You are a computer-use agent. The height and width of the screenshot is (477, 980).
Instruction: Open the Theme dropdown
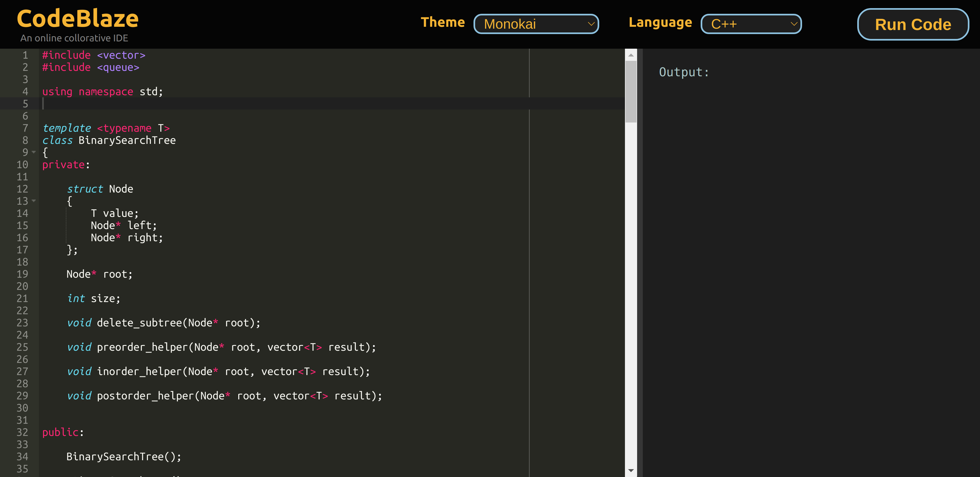(536, 24)
